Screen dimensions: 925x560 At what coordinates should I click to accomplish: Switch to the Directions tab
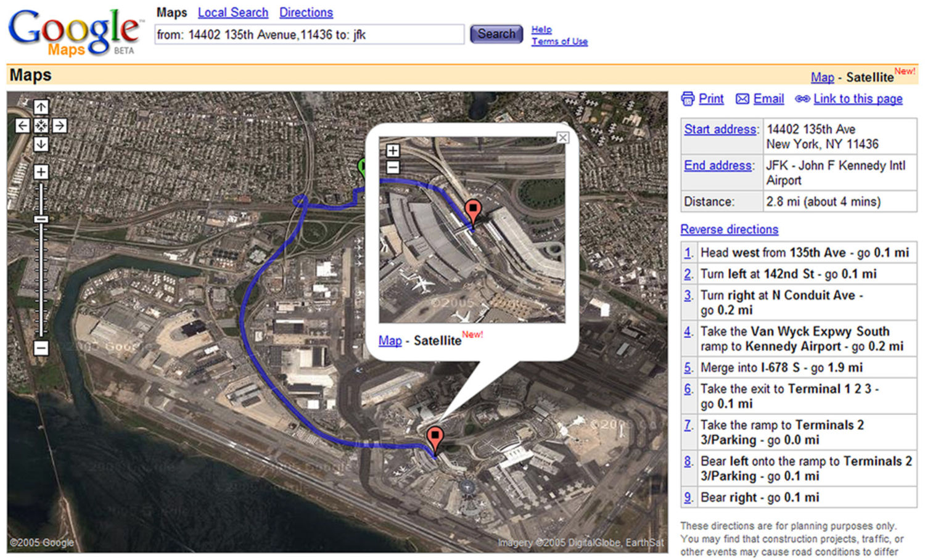pos(306,12)
